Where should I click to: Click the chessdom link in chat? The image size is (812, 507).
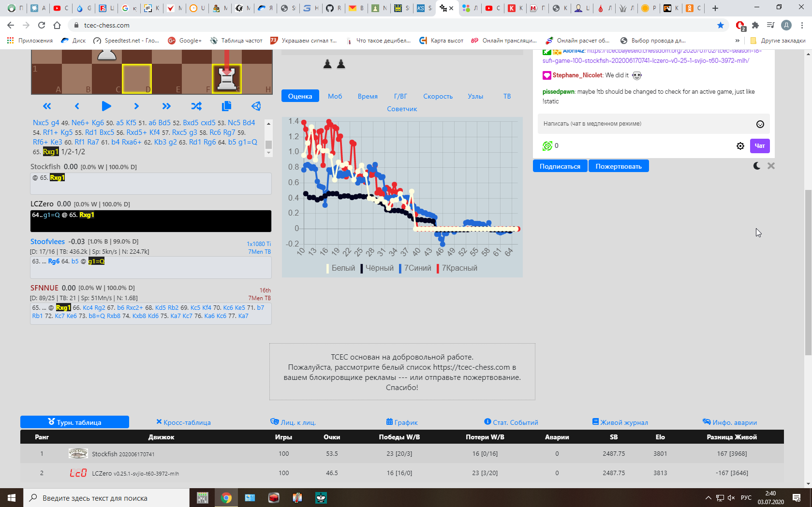pos(652,56)
